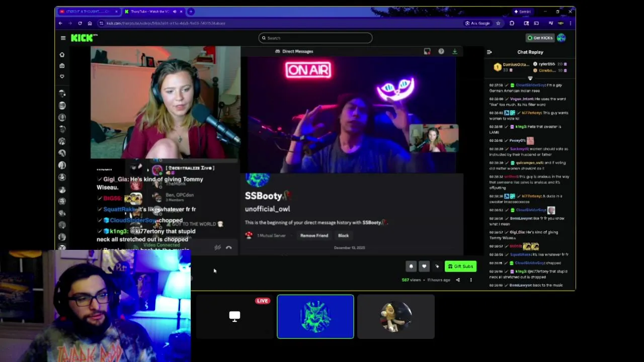Click browser forward arrow
644x362 pixels.
70,23
